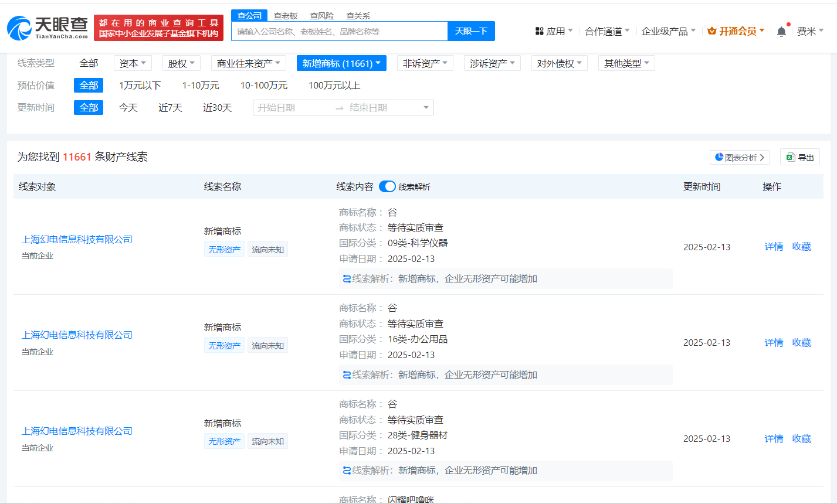Switch to the 查风险 search tab
837x504 pixels.
coord(322,16)
